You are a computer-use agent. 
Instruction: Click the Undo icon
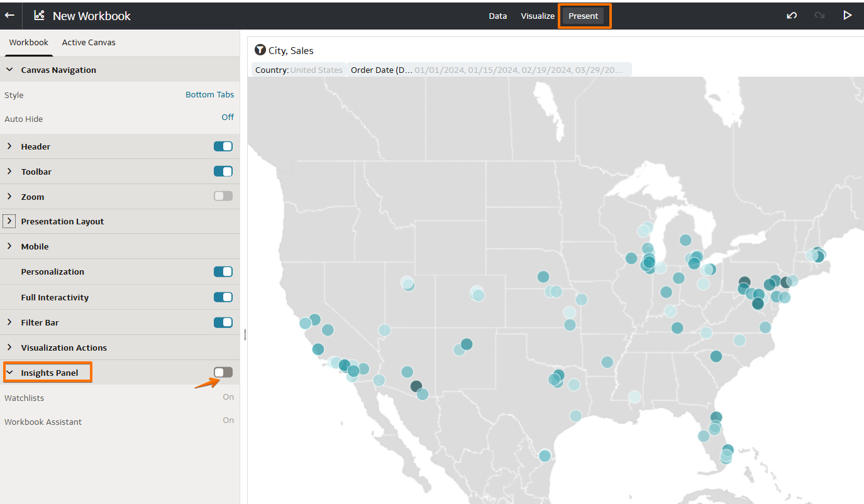tap(792, 16)
